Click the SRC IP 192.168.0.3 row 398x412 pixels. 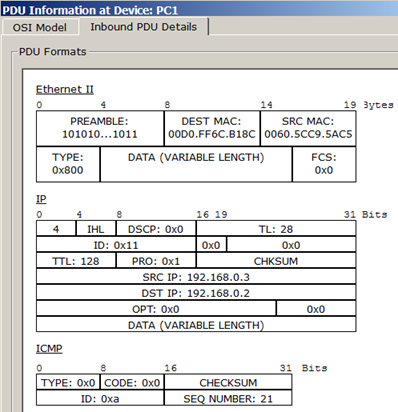coord(196,277)
